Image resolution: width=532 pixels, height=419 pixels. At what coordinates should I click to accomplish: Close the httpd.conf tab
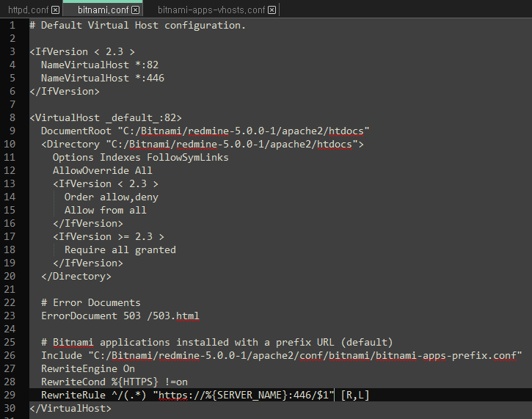point(55,10)
